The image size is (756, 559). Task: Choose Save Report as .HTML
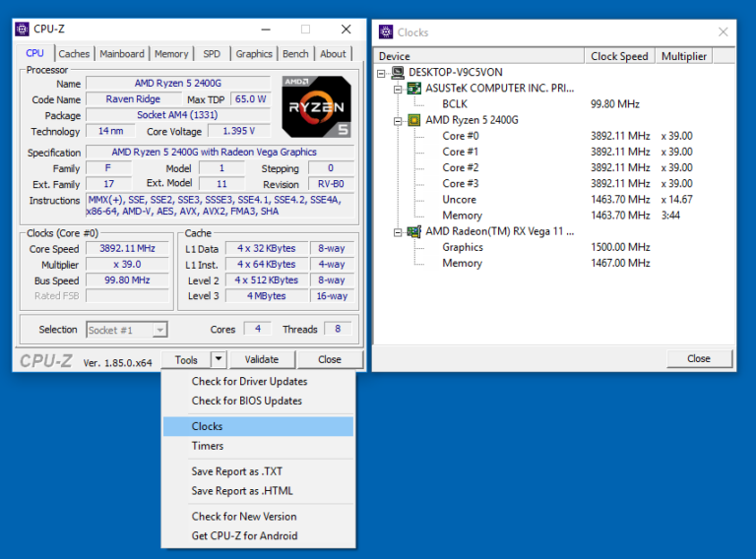[x=259, y=490]
